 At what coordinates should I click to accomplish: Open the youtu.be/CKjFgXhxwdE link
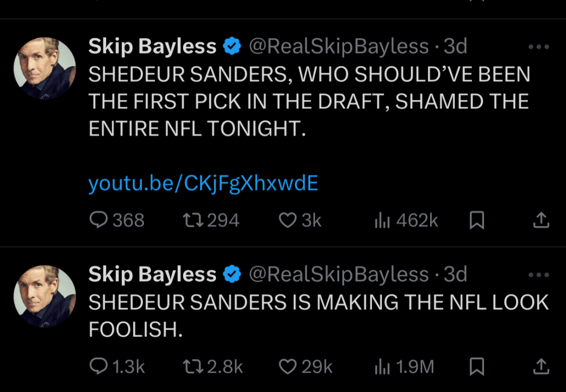tap(203, 184)
